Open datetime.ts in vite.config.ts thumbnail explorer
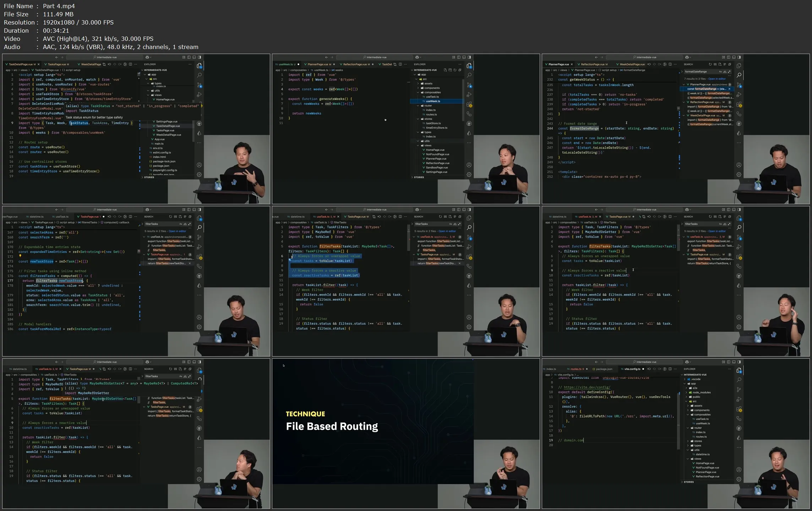The height and width of the screenshot is (511, 812). tap(703, 454)
